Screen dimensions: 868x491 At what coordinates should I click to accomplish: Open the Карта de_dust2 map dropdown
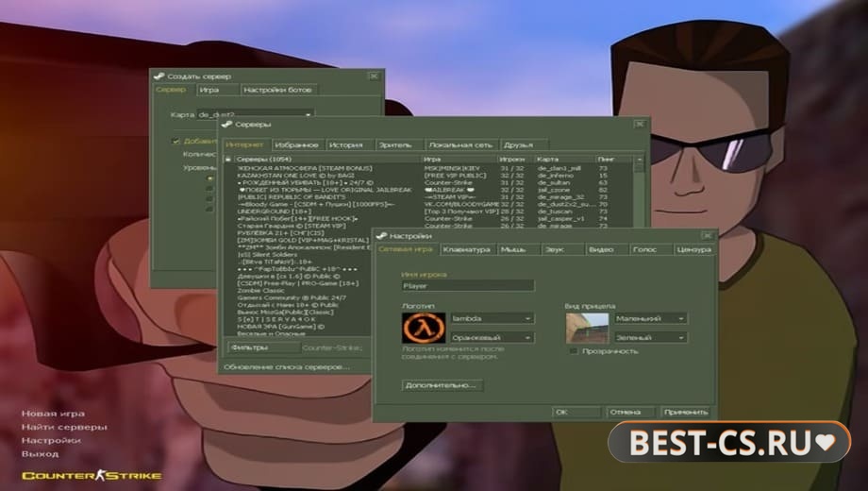point(256,114)
